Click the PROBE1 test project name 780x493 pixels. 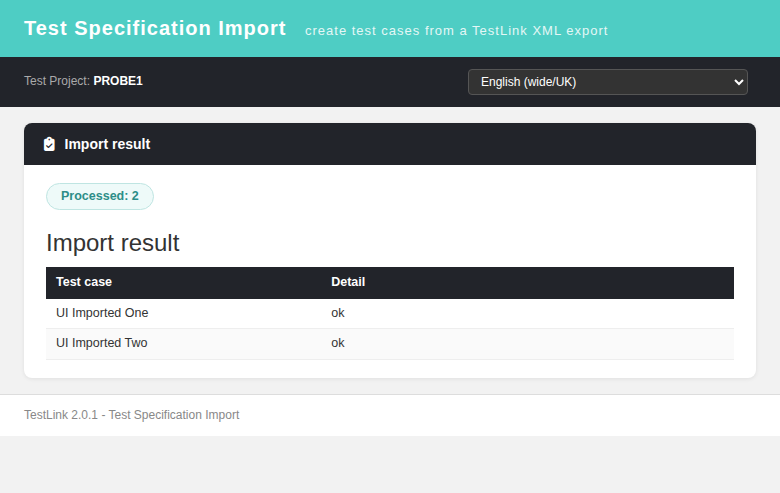pyautogui.click(x=118, y=81)
